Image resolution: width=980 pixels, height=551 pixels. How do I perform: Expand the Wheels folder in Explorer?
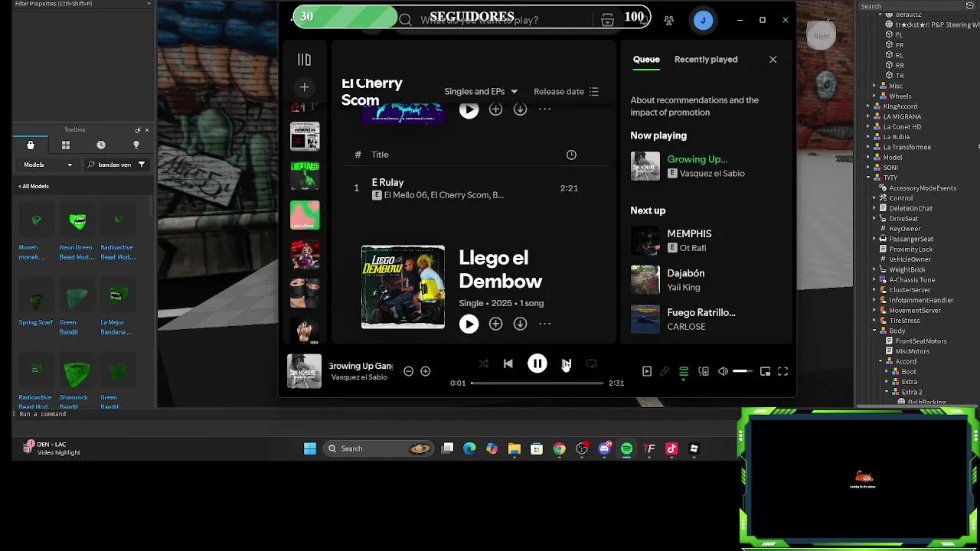click(874, 96)
